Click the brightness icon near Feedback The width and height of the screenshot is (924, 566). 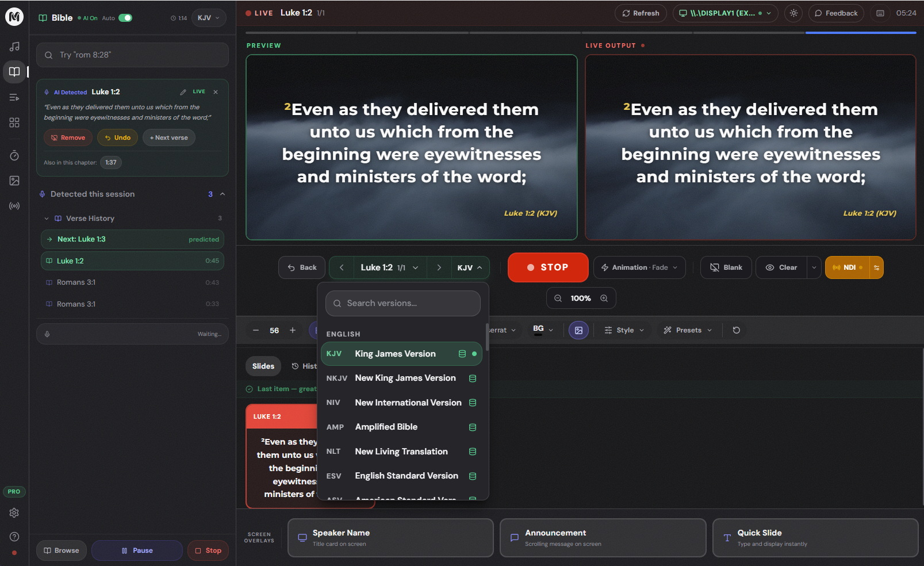[793, 13]
